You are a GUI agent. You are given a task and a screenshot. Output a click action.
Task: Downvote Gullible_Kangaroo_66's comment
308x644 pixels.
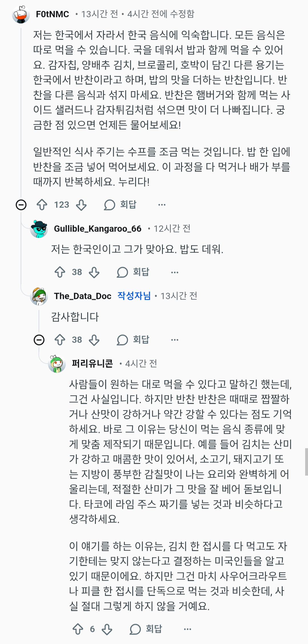click(94, 272)
